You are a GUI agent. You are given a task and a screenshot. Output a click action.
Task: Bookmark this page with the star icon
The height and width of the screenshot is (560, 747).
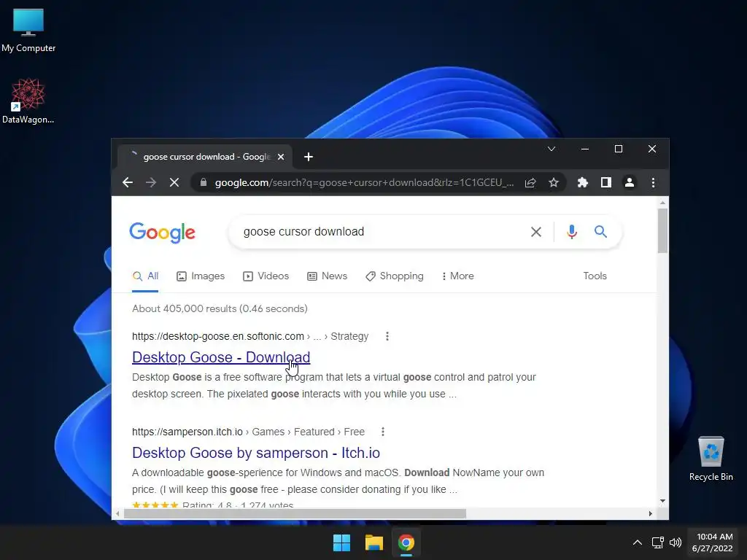click(554, 182)
